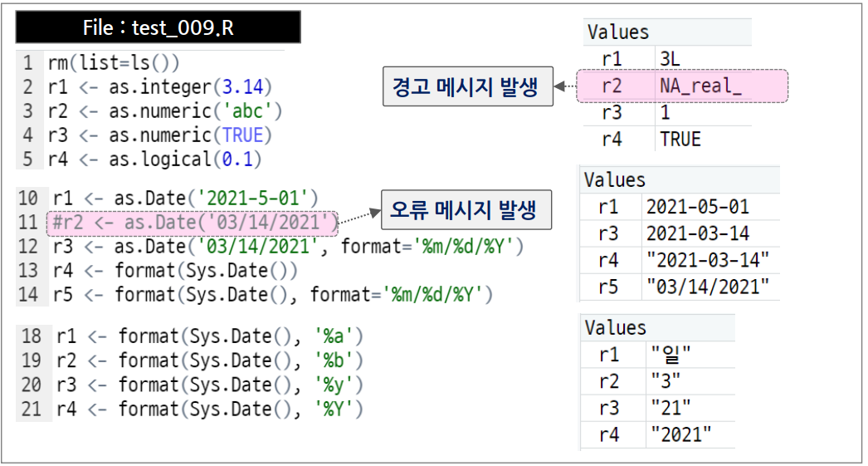Screen dimensions: 868x466
Task: Click code 'r2 <- format(Sys.Date(), '%b')'
Action: pyautogui.click(x=209, y=361)
